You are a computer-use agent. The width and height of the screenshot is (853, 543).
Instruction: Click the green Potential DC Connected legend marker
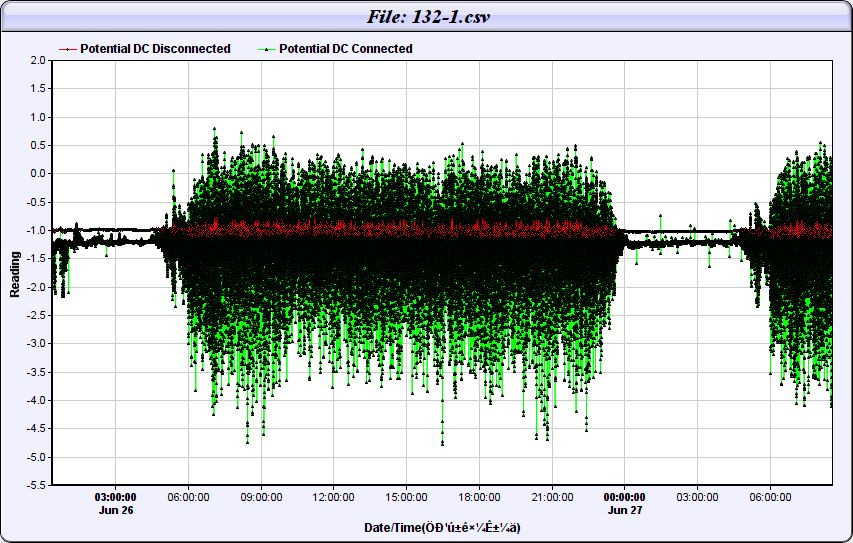[267, 49]
